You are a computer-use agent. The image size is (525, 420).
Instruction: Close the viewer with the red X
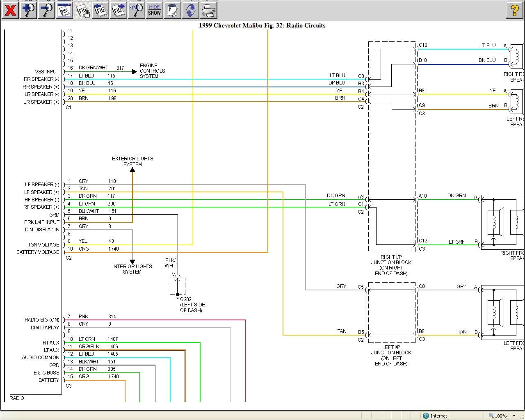click(x=10, y=10)
